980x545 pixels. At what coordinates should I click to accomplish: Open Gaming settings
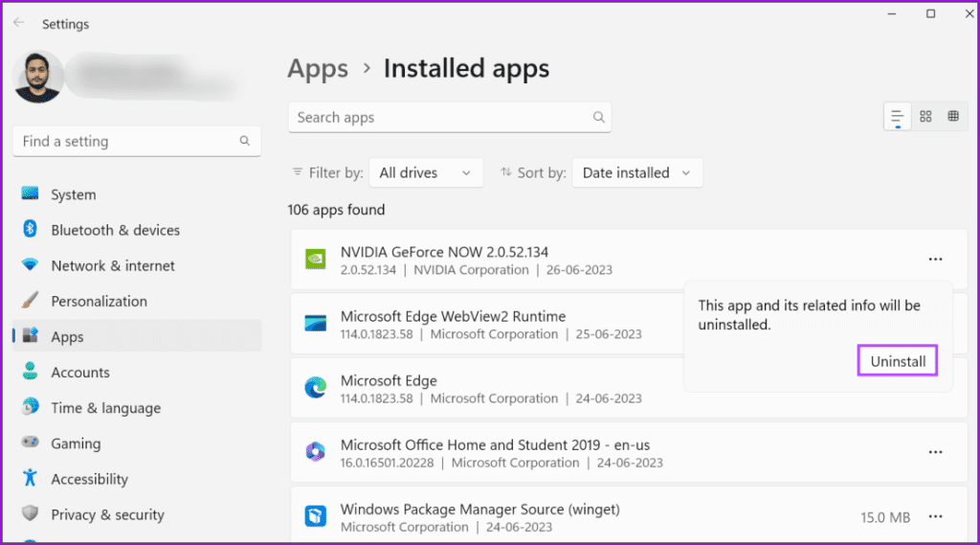point(137,443)
